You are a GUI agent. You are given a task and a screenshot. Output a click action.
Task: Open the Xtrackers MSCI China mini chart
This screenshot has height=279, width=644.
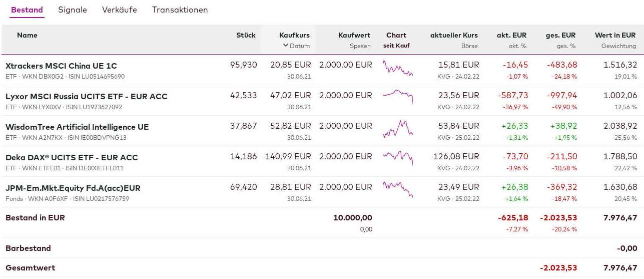coord(398,68)
